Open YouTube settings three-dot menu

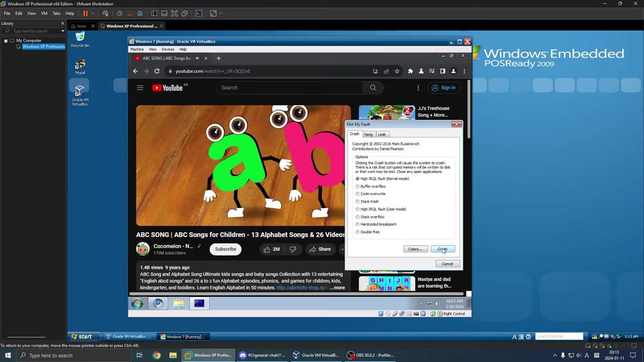pyautogui.click(x=418, y=88)
